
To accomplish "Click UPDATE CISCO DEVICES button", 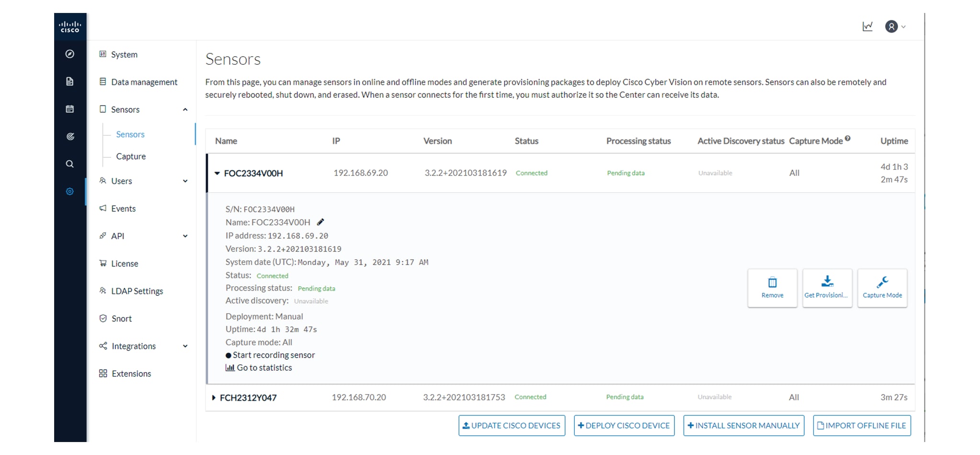I will (x=512, y=425).
